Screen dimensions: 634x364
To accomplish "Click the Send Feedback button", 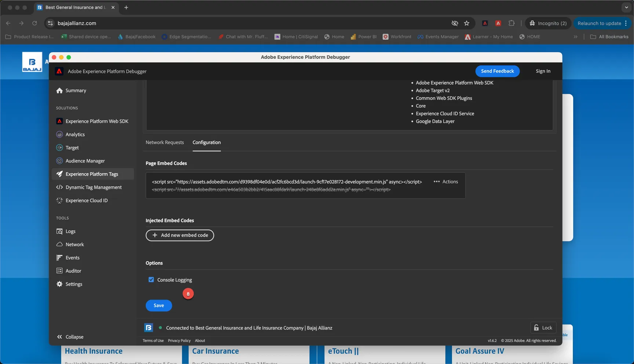I will click(498, 71).
